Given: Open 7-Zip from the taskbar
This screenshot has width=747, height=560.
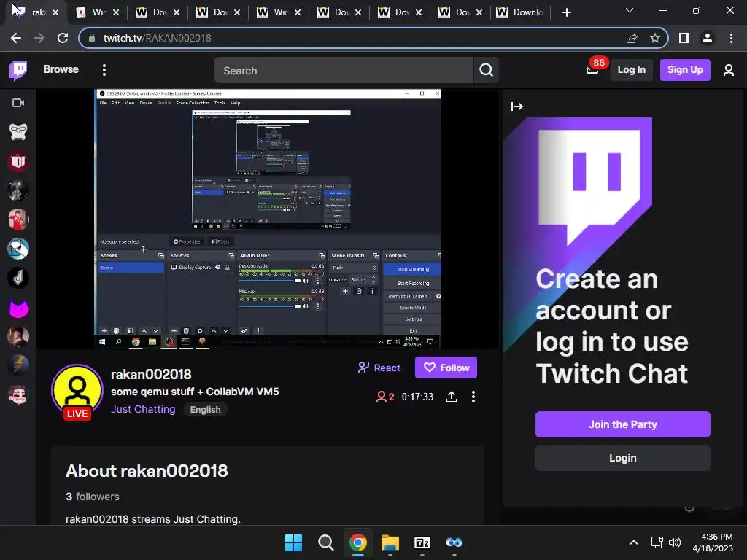Looking at the screenshot, I should pyautogui.click(x=422, y=542).
